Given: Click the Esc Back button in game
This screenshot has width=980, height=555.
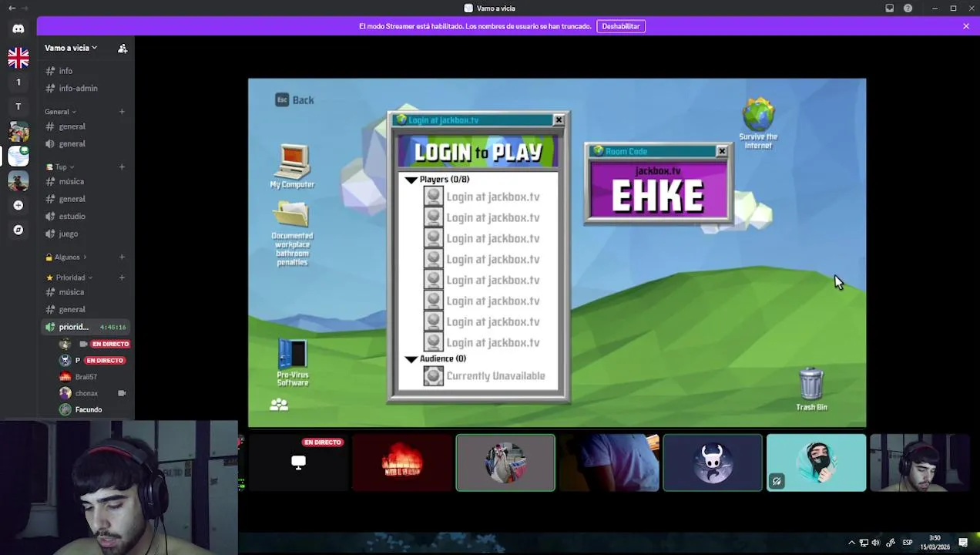Looking at the screenshot, I should (x=294, y=100).
